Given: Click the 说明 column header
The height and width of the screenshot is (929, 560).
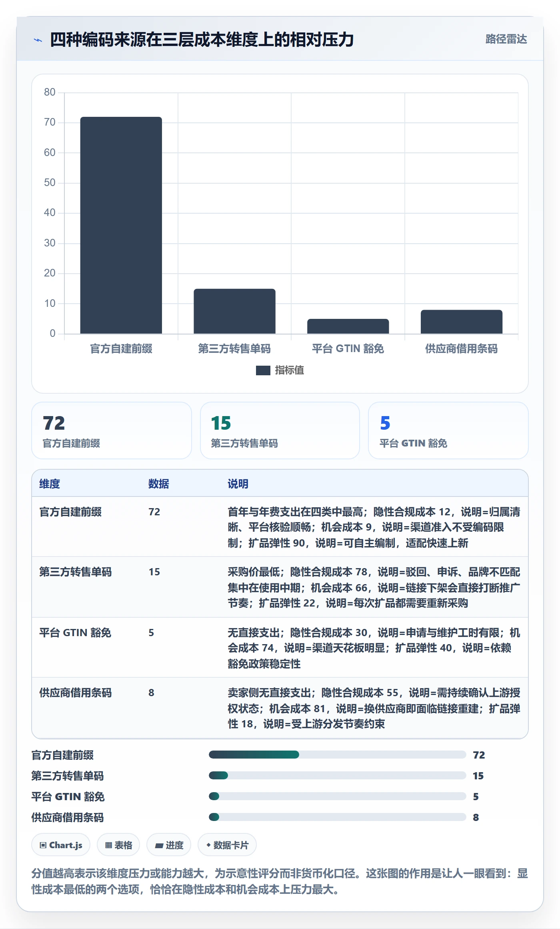Looking at the screenshot, I should click(x=238, y=484).
